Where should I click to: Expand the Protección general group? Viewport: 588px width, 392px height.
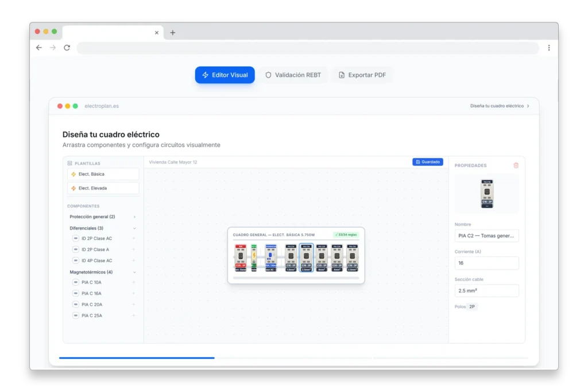[102, 216]
